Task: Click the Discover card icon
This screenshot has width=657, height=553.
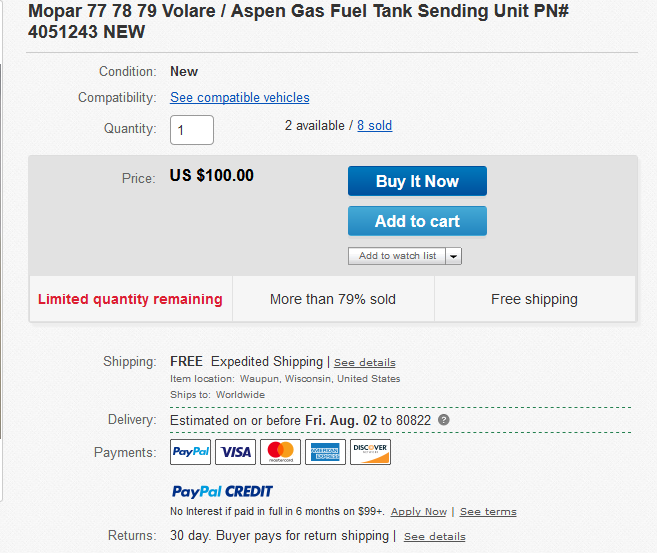Action: [370, 452]
